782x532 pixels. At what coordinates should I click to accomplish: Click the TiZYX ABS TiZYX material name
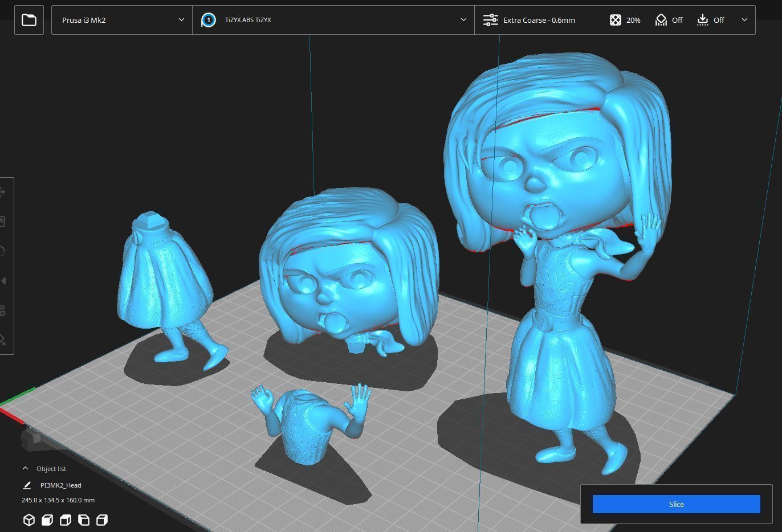248,20
